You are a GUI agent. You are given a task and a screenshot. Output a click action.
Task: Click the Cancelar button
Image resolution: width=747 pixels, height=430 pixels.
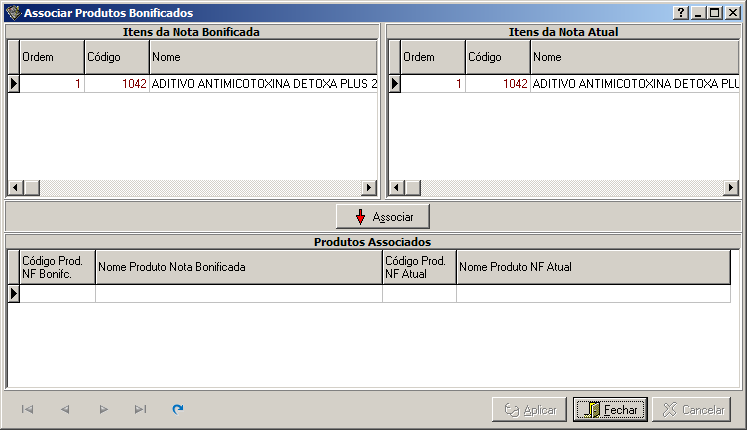pyautogui.click(x=691, y=410)
